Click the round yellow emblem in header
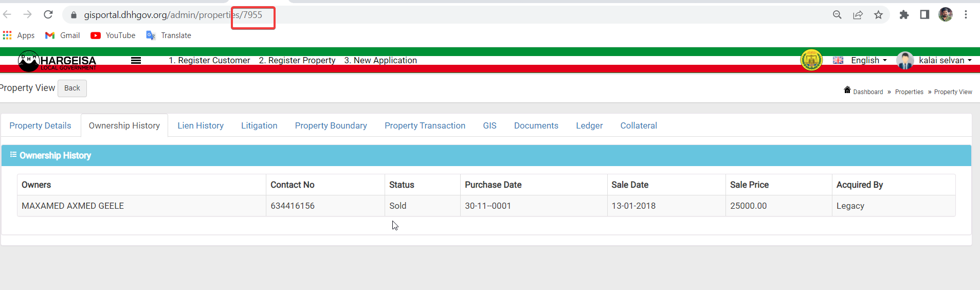Screen dimensions: 980x290 pyautogui.click(x=811, y=60)
